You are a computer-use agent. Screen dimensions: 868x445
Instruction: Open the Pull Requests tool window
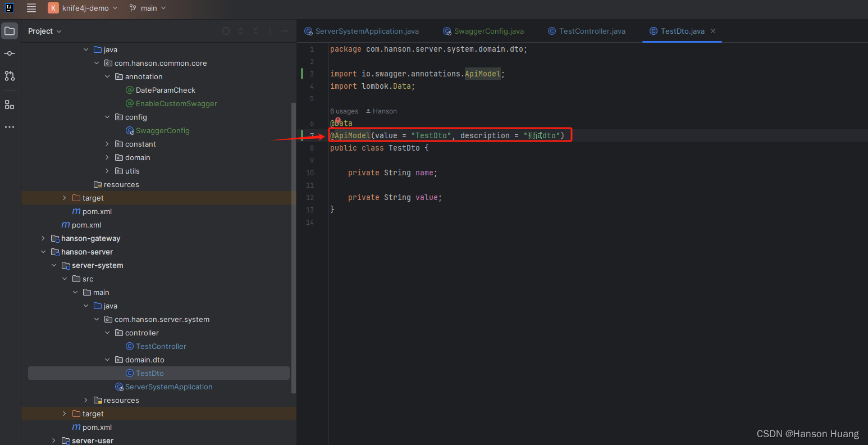tap(10, 76)
